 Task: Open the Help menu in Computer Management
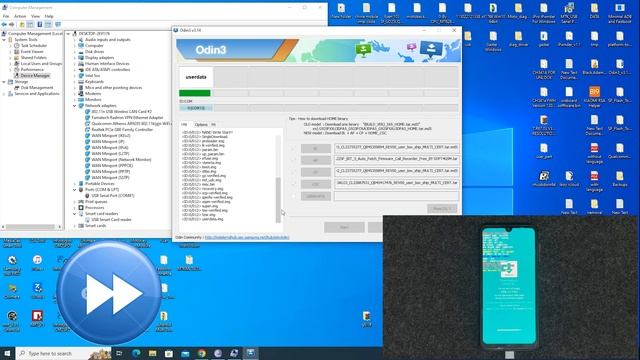click(49, 16)
